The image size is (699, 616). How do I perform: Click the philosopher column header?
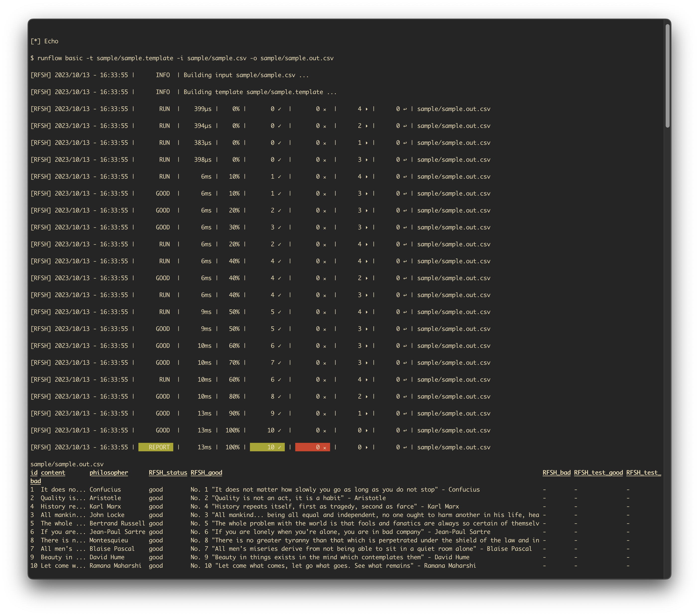(108, 472)
